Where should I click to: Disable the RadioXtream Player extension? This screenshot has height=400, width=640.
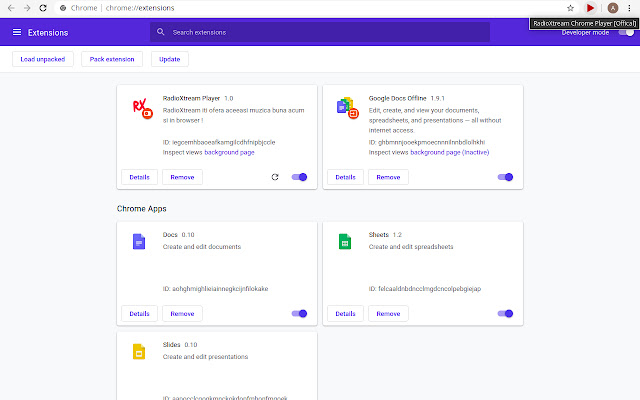(x=299, y=177)
